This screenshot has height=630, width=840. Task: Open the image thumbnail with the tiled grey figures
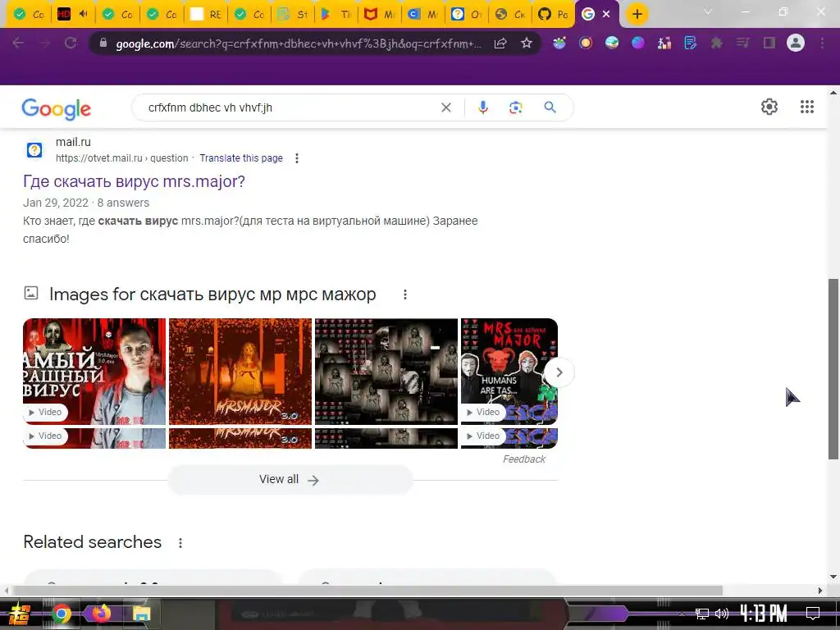pos(386,372)
